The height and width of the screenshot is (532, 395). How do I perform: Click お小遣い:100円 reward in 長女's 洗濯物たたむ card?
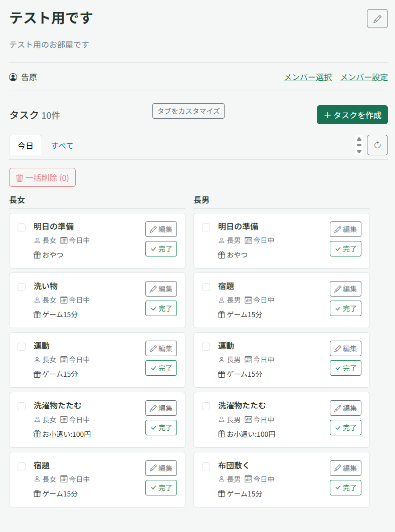(67, 434)
